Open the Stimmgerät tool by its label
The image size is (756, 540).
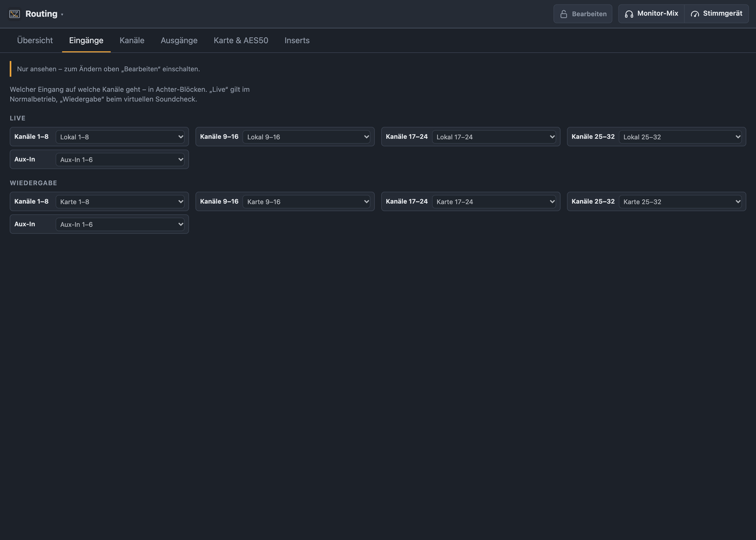(x=723, y=13)
